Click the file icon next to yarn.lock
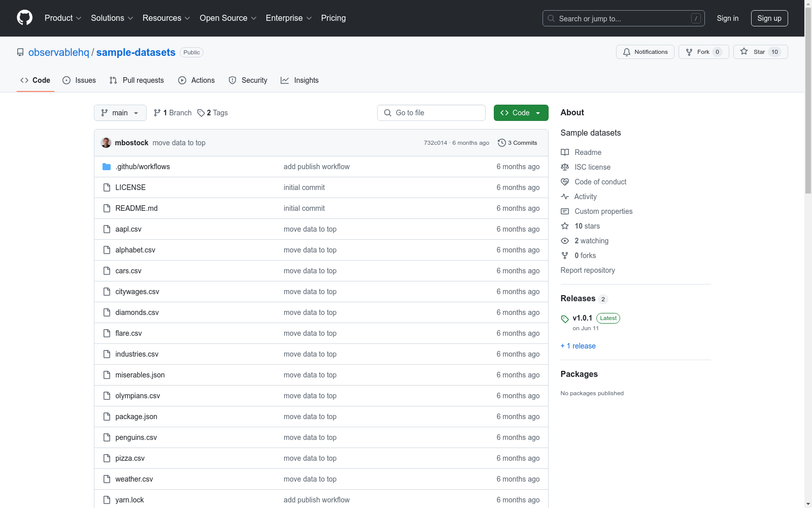The height and width of the screenshot is (508, 812). [x=107, y=500]
